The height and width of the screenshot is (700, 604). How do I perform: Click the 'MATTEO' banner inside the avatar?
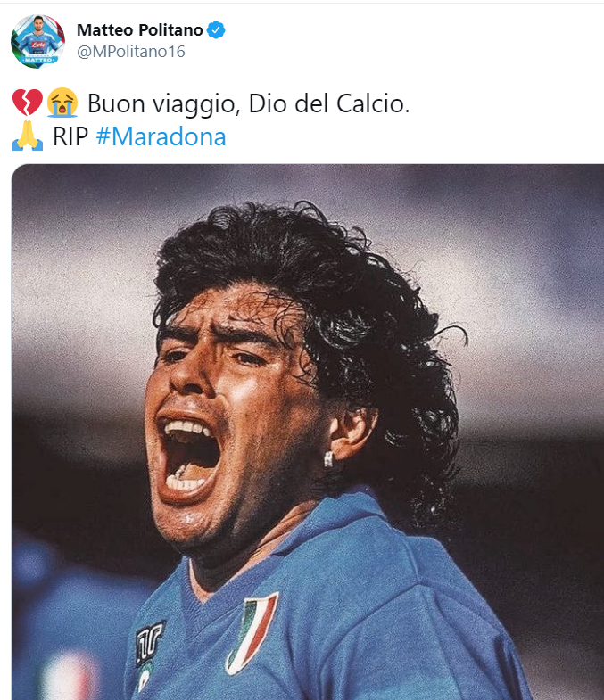pyautogui.click(x=38, y=60)
